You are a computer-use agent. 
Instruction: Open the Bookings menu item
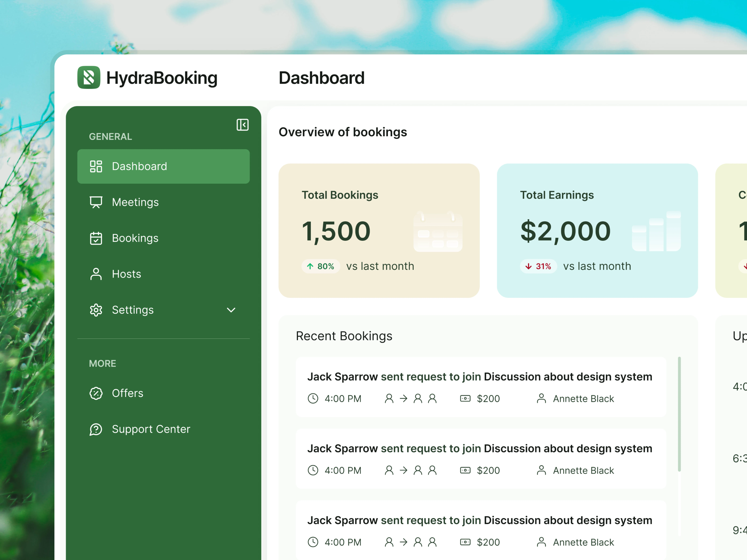(x=163, y=238)
